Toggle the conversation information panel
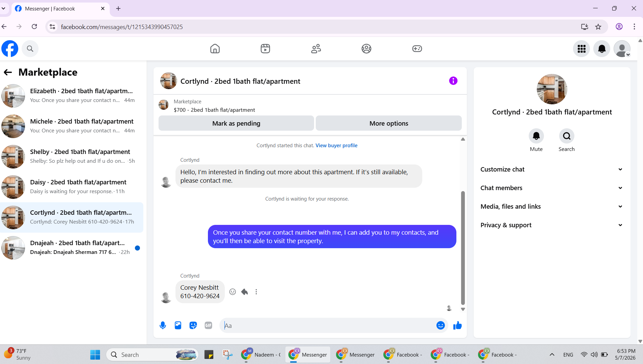This screenshot has height=364, width=643. (x=453, y=81)
